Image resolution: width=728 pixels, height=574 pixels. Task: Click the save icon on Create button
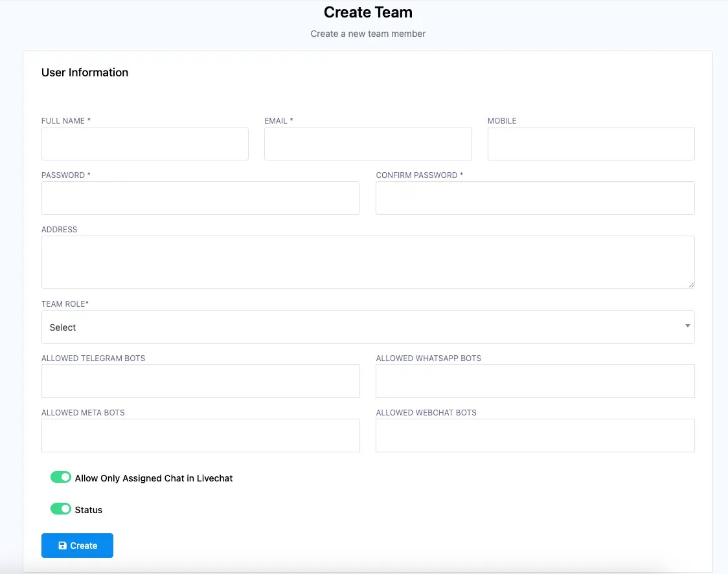[x=62, y=546]
